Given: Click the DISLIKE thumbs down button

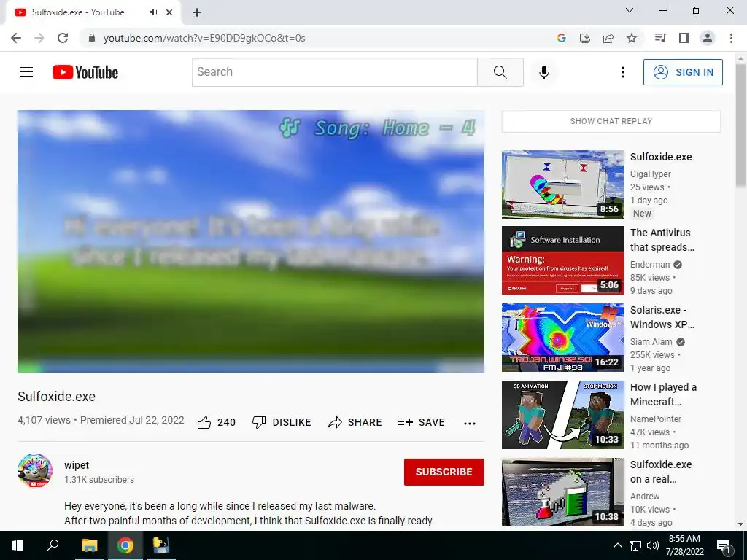Looking at the screenshot, I should 282,422.
